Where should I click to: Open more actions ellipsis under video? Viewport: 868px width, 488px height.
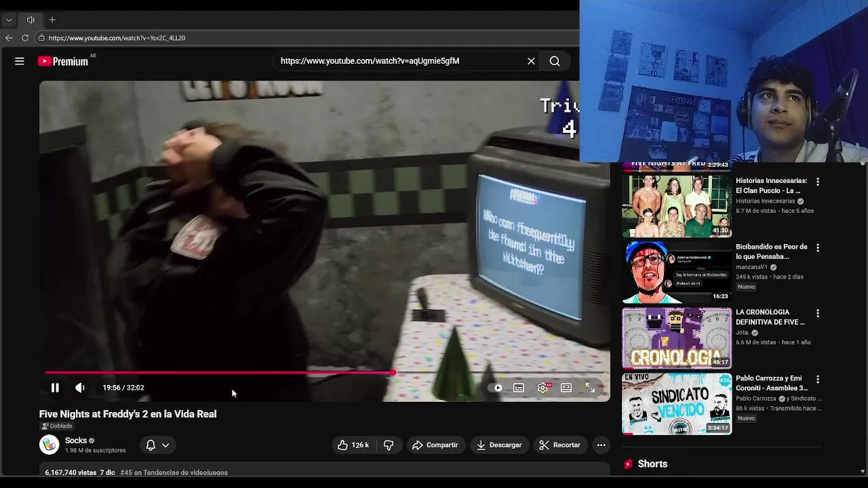pyautogui.click(x=601, y=445)
